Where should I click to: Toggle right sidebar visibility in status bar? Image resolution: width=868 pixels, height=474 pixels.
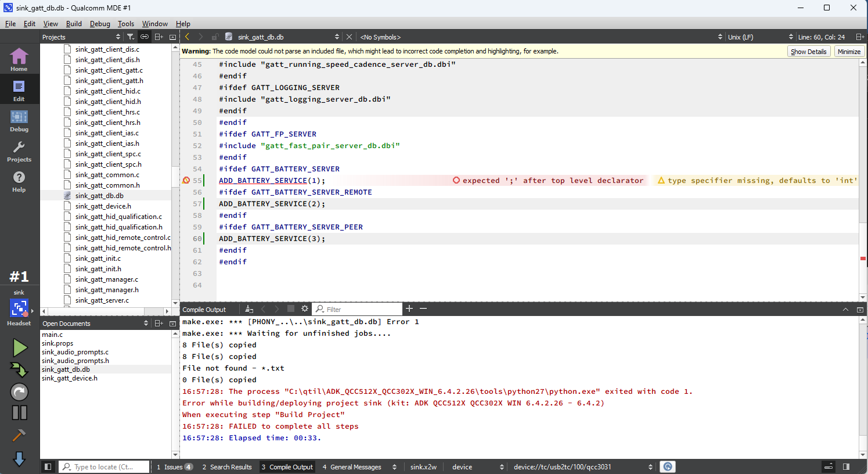(846, 466)
